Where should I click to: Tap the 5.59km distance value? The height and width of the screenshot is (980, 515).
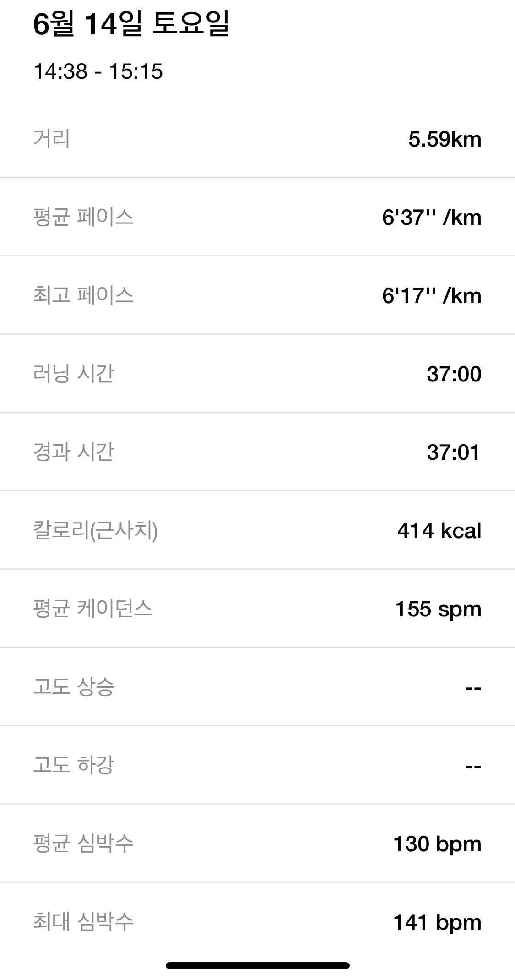[x=445, y=139]
